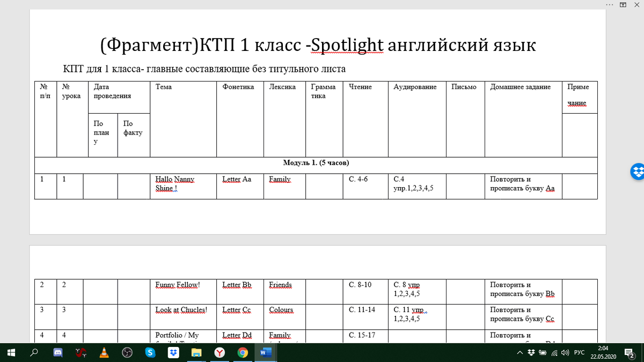644x362 pixels.
Task: Switch to Word via its taskbar icon
Action: 266,352
